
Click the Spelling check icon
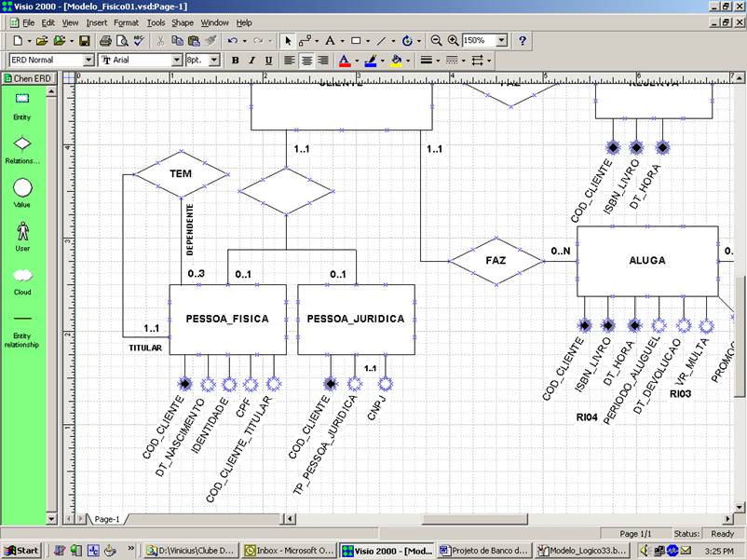coord(139,41)
